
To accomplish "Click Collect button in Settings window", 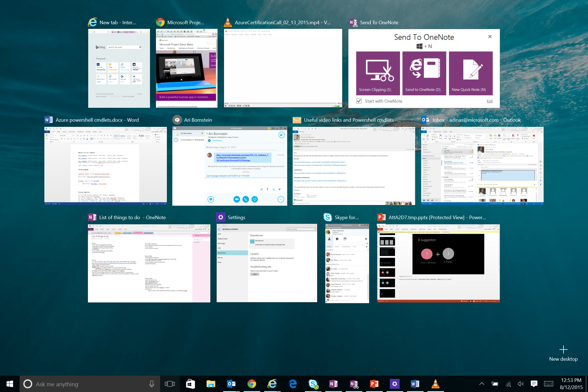I will click(x=255, y=274).
